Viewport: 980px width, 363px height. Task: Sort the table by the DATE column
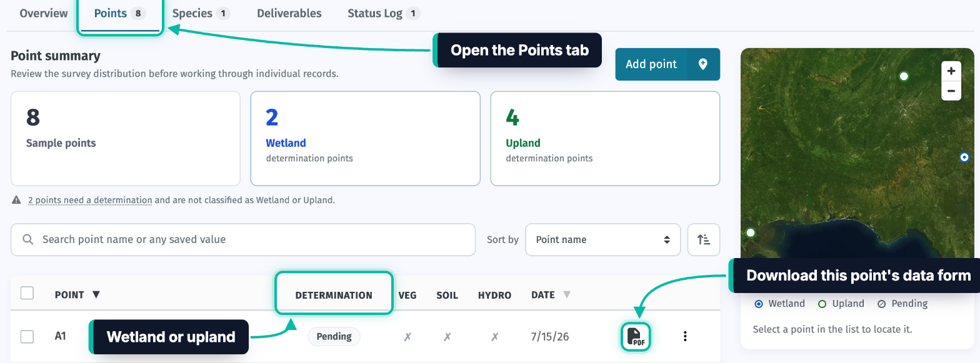[551, 295]
